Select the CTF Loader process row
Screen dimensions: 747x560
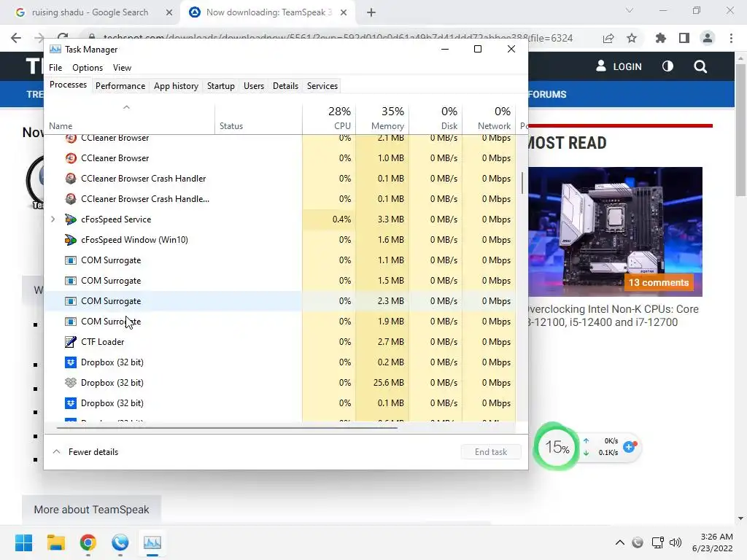(279, 342)
